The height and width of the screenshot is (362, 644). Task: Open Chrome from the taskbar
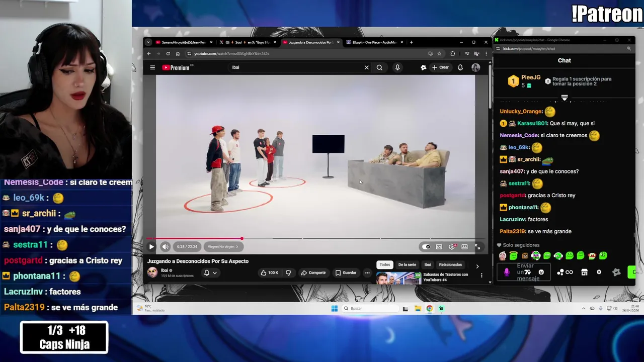[x=430, y=308]
